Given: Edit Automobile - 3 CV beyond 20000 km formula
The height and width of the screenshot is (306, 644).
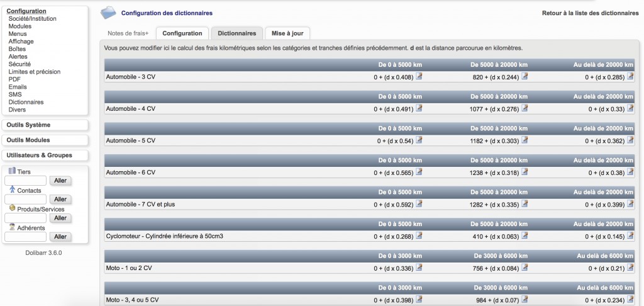Looking at the screenshot, I should click(630, 76).
